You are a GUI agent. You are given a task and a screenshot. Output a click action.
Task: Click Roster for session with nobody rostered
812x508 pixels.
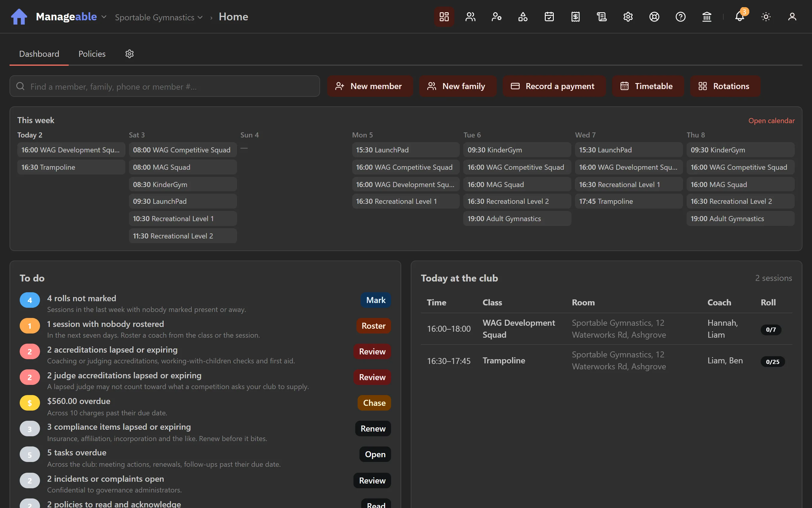tap(373, 326)
